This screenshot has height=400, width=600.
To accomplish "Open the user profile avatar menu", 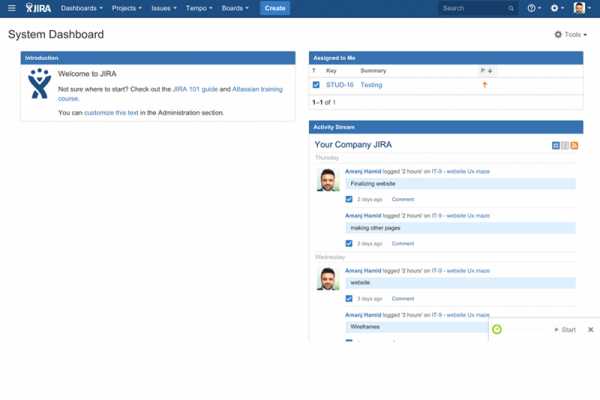I will (582, 8).
